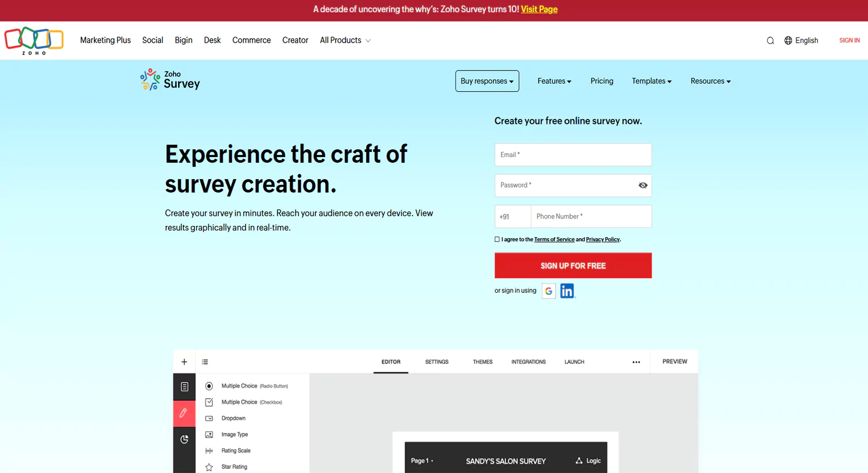Toggle password visibility eye icon
Image resolution: width=868 pixels, height=473 pixels.
point(643,185)
